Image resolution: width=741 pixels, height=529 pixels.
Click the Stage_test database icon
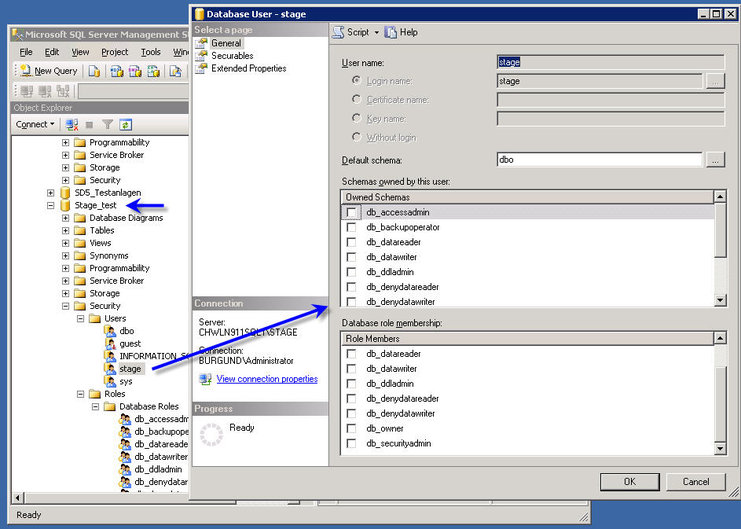point(65,206)
